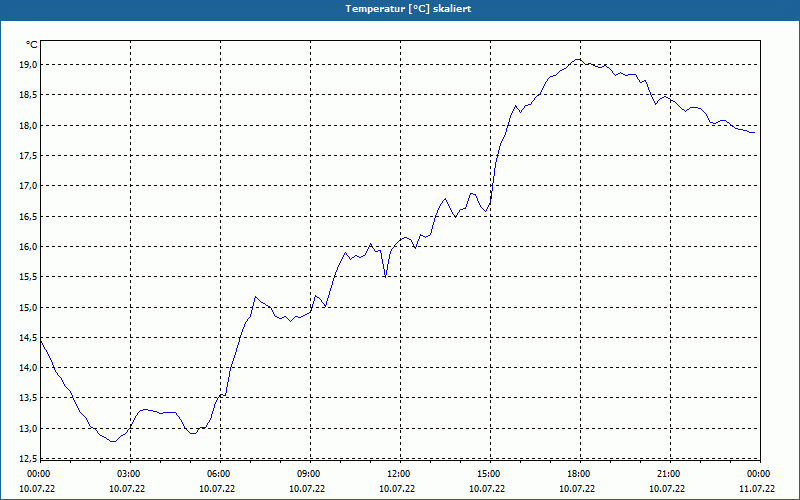Select the 17,0 y-axis label
Screen dimensions: 800x500
click(29, 186)
